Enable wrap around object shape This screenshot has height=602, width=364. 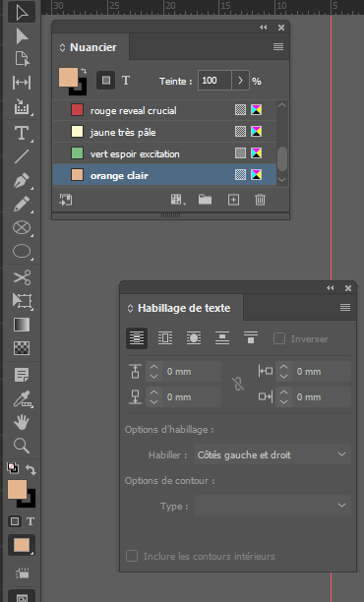coord(194,338)
